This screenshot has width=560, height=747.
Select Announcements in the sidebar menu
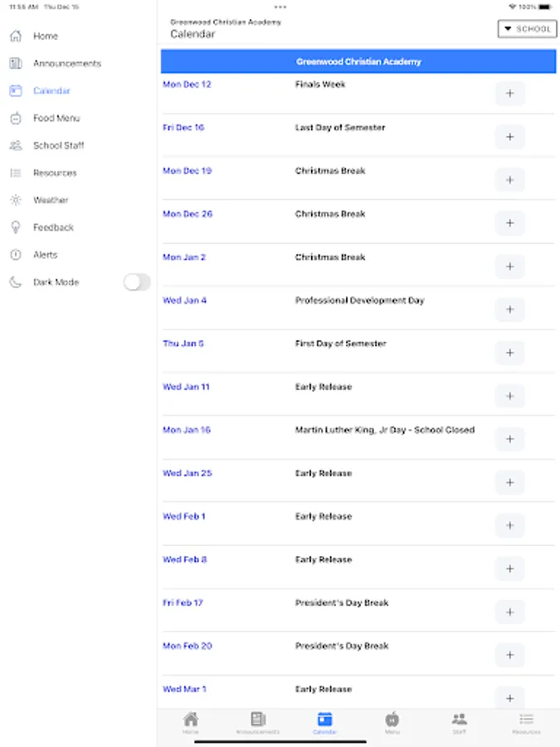click(x=67, y=63)
